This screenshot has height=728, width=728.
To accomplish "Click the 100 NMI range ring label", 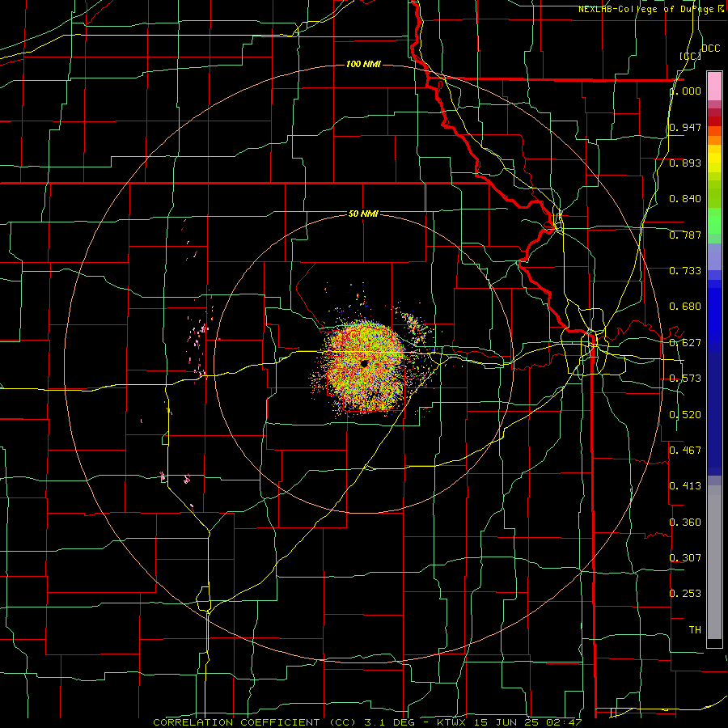I will pyautogui.click(x=363, y=64).
